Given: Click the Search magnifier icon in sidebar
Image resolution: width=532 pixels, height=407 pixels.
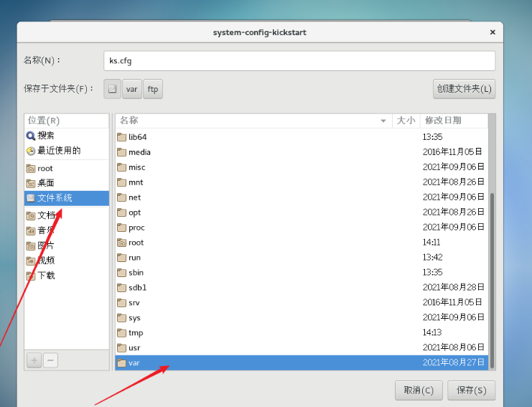Looking at the screenshot, I should click(x=31, y=136).
